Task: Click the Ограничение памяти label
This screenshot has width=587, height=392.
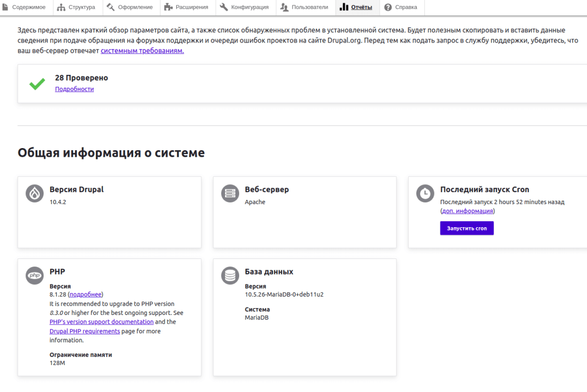Action: pos(80,354)
